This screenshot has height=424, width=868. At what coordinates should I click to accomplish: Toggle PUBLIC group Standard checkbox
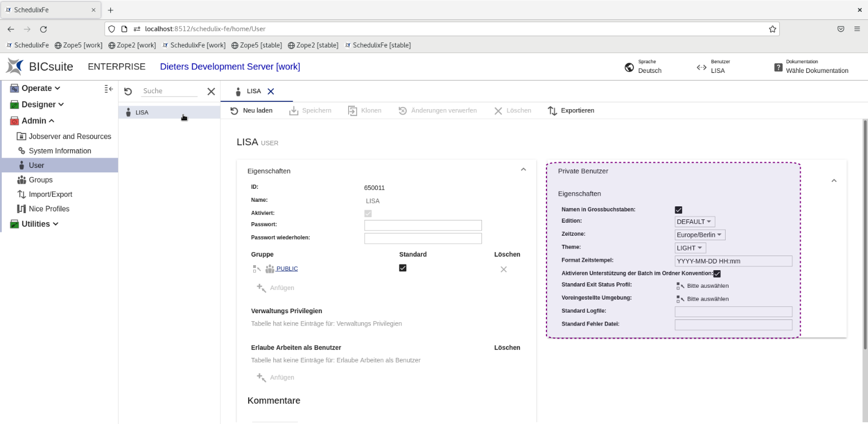[x=402, y=268]
